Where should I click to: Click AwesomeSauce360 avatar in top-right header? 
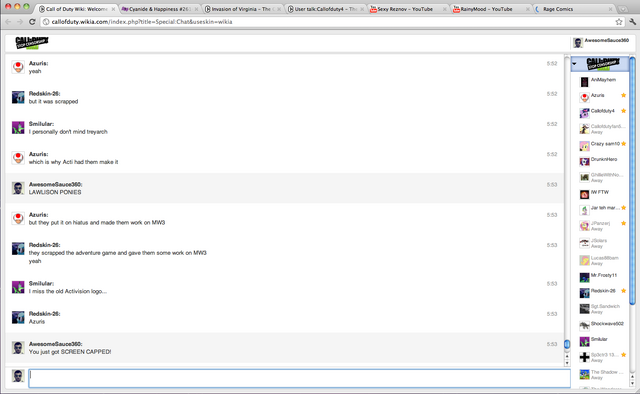578,42
